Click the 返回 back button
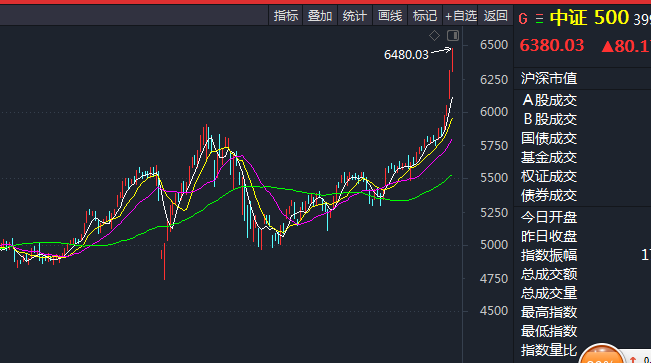Viewport: 651px width, 363px height. (495, 16)
